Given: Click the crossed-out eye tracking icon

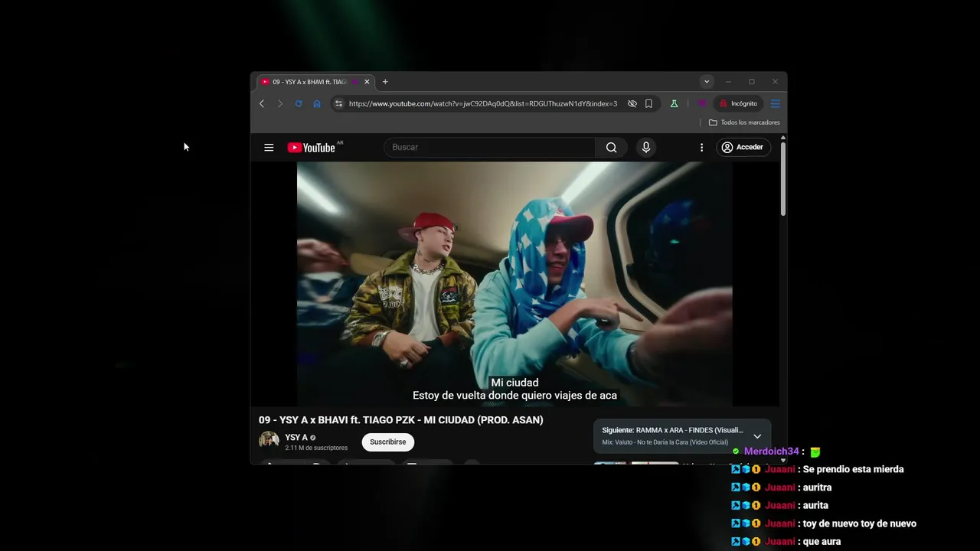Looking at the screenshot, I should click(x=632, y=103).
